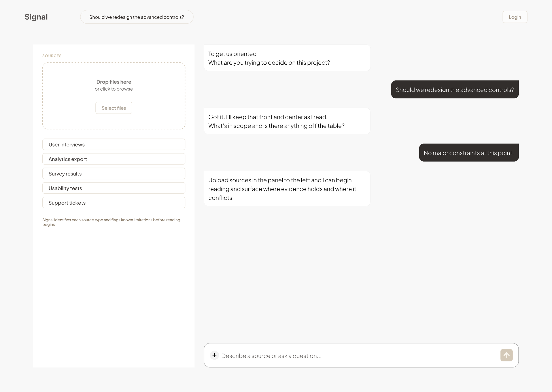Click the 'No major constraints' message bubble
Viewport: 552px width, 392px height.
(x=469, y=153)
